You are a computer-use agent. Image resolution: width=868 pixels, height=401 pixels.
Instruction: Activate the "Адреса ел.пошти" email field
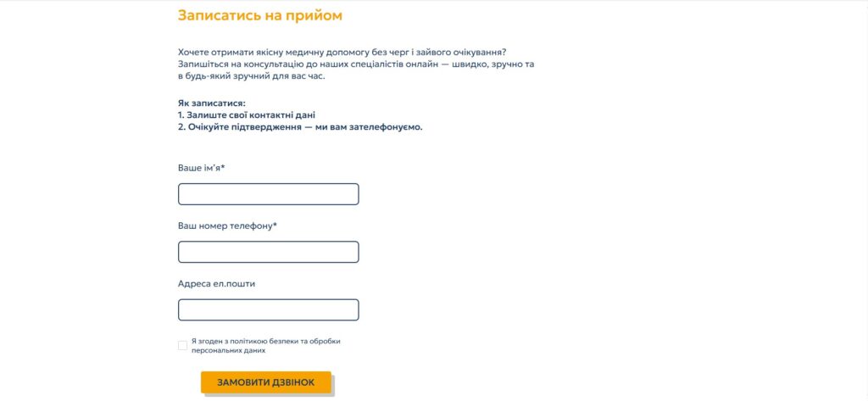[269, 310]
